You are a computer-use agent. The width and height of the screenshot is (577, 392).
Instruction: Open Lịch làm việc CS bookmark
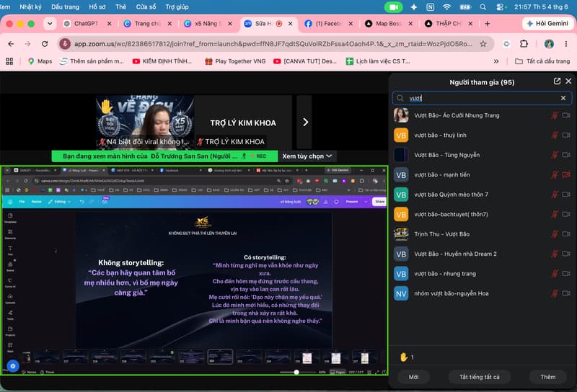point(378,61)
